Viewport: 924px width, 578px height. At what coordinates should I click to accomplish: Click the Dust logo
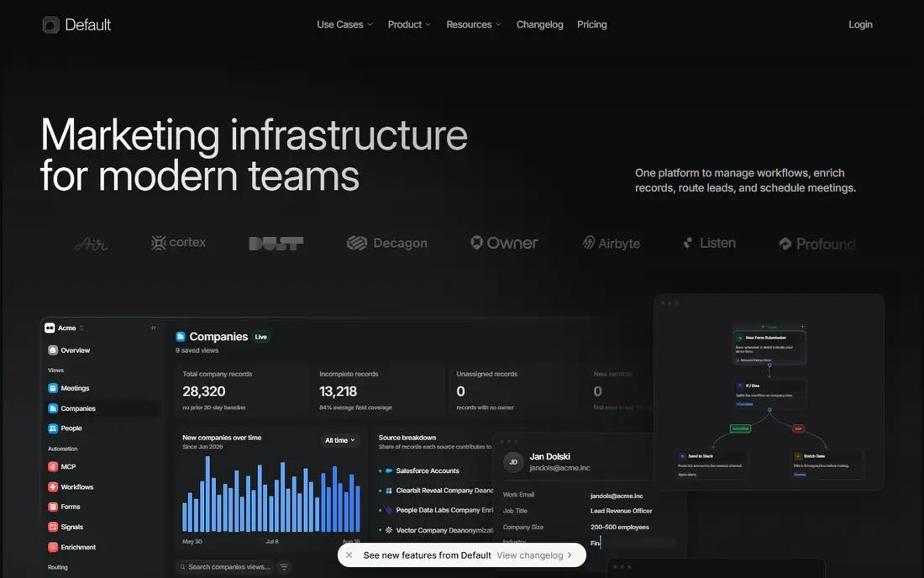276,244
